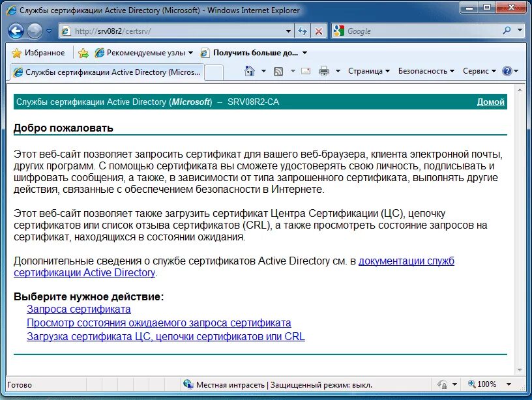
Task: Click the scrollbar up arrow
Action: (x=520, y=90)
